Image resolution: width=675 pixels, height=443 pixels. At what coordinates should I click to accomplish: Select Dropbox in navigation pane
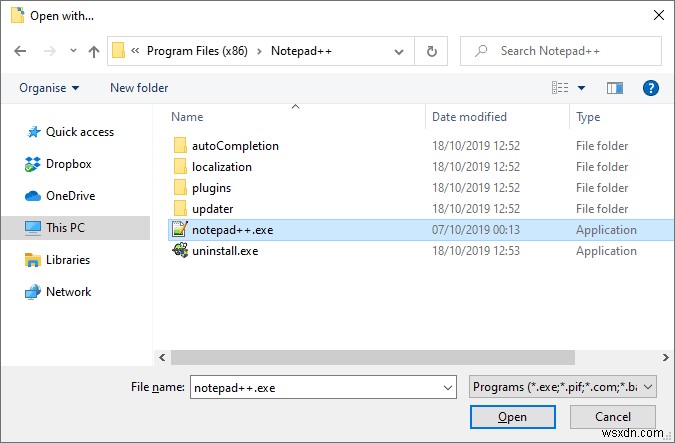pos(69,164)
